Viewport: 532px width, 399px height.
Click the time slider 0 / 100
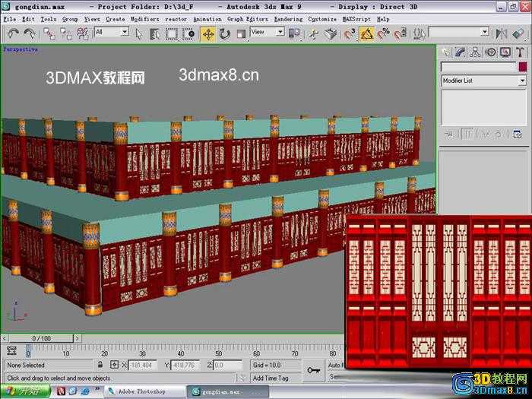41,338
